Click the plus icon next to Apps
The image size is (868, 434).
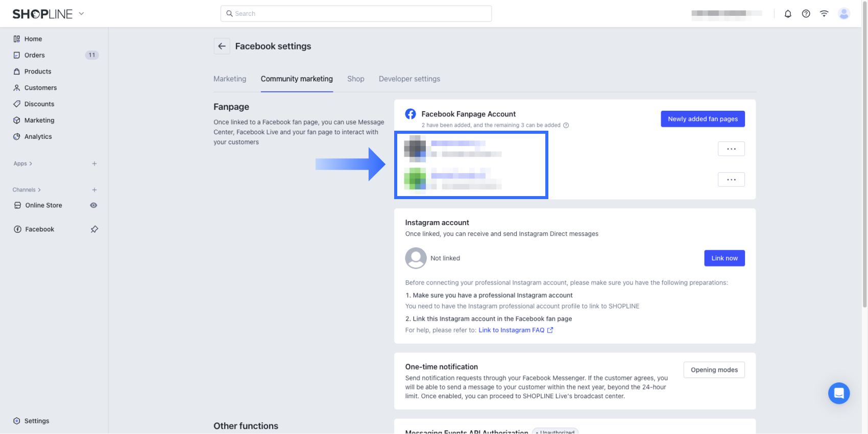coord(94,164)
